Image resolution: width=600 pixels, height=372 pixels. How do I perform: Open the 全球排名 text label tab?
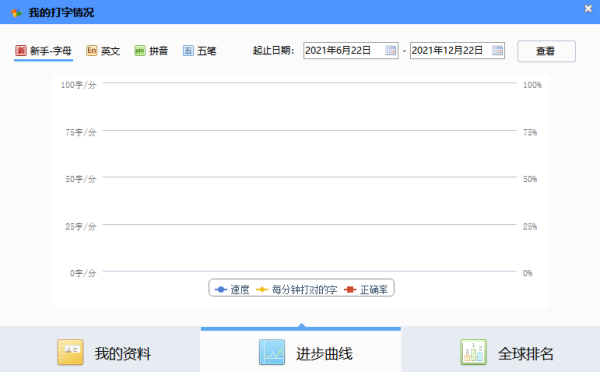click(526, 353)
